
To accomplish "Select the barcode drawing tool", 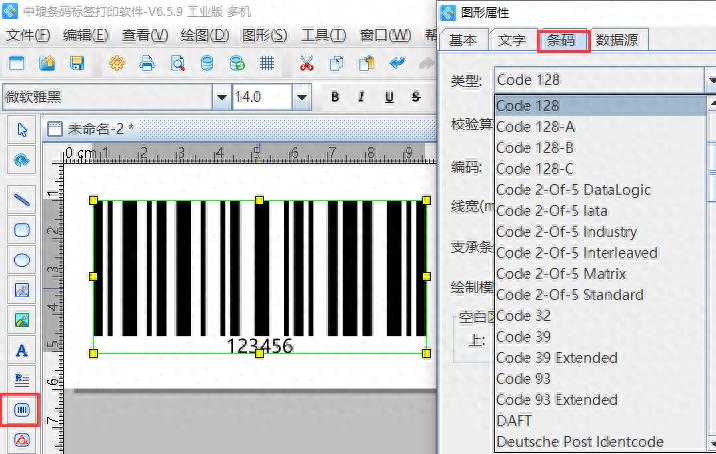I will (22, 410).
